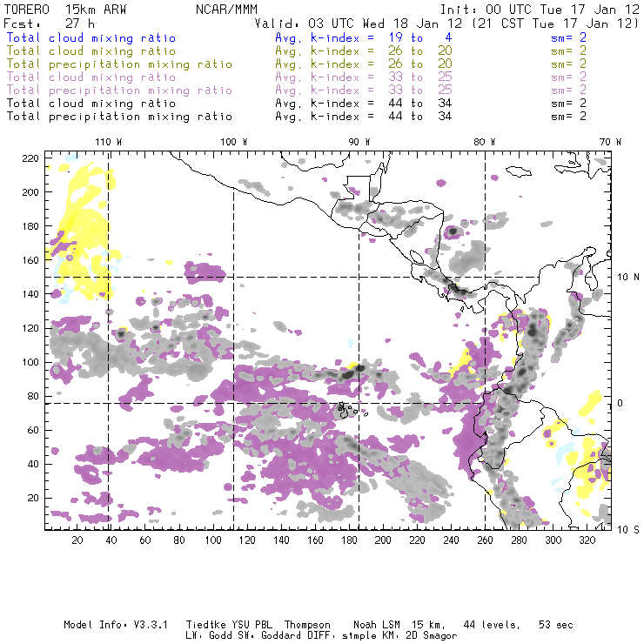
Task: Click the "60" tick label on vertical axis
Action: pos(33,430)
